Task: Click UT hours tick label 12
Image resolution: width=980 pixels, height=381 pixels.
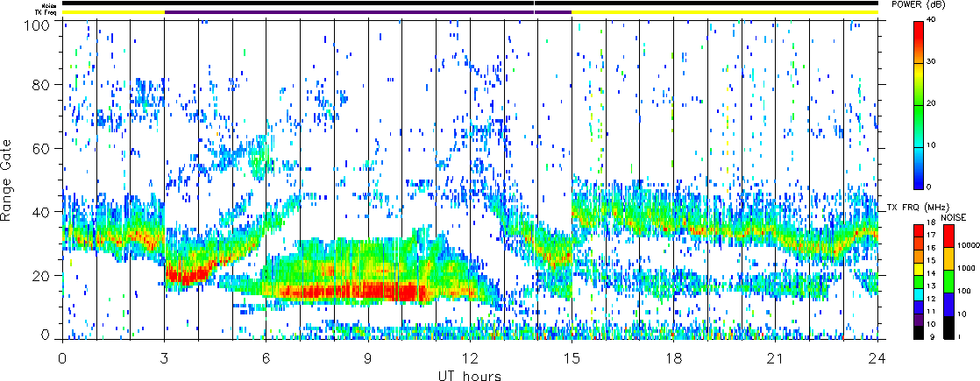Action: [470, 359]
